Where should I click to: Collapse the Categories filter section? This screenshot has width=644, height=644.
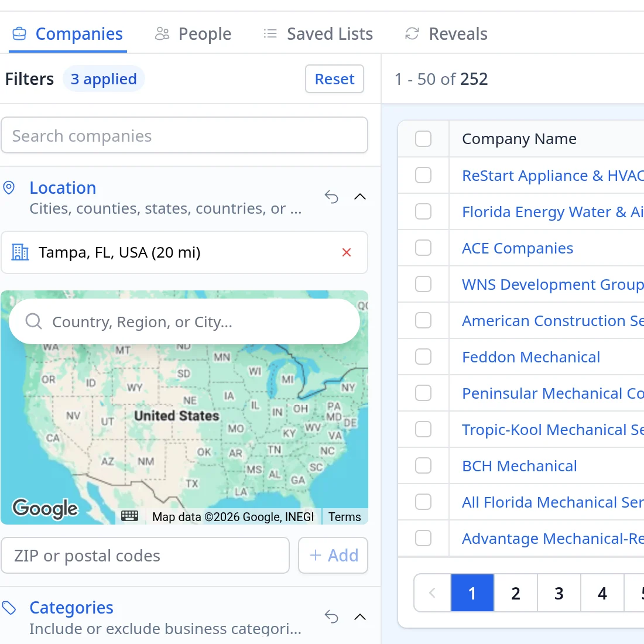coord(360,617)
